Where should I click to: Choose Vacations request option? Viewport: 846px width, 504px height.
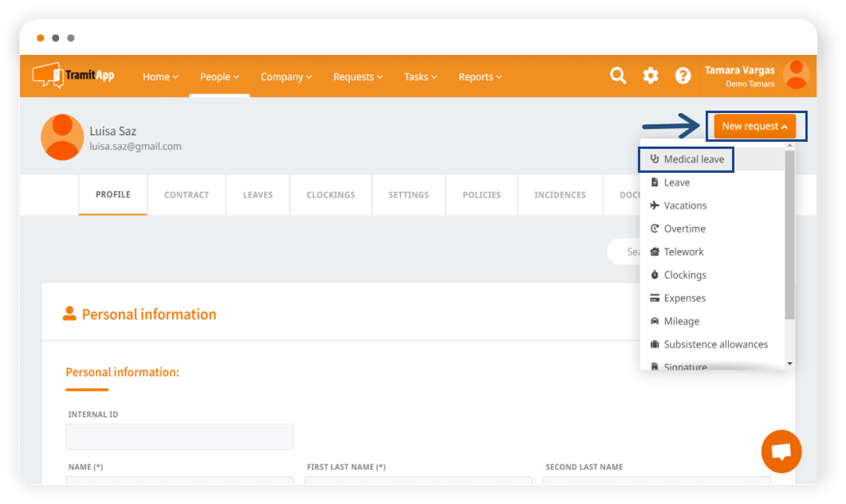[x=685, y=206]
